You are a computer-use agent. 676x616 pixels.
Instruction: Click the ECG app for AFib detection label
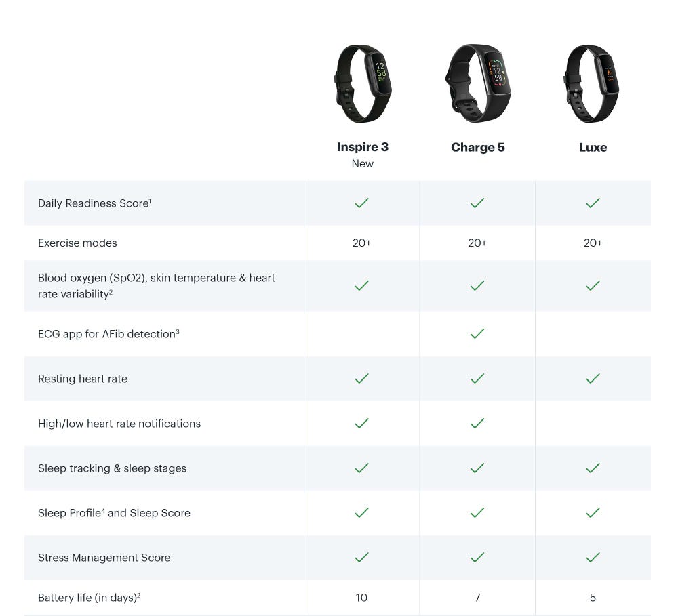point(108,334)
